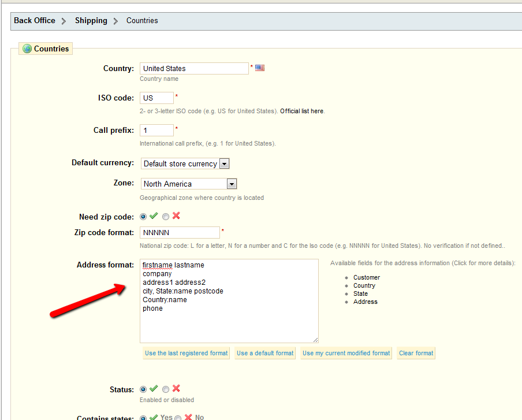Click red X for Need zip code
The height and width of the screenshot is (420, 522).
(x=176, y=216)
